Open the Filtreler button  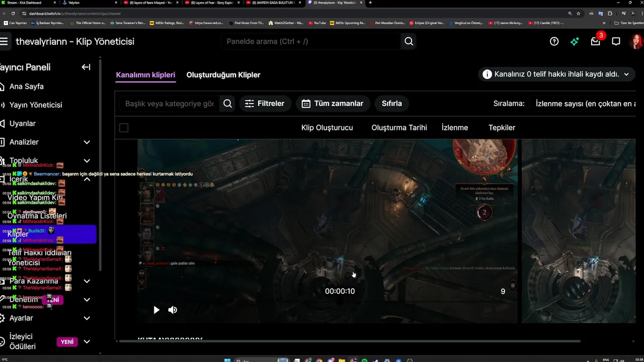point(265,104)
